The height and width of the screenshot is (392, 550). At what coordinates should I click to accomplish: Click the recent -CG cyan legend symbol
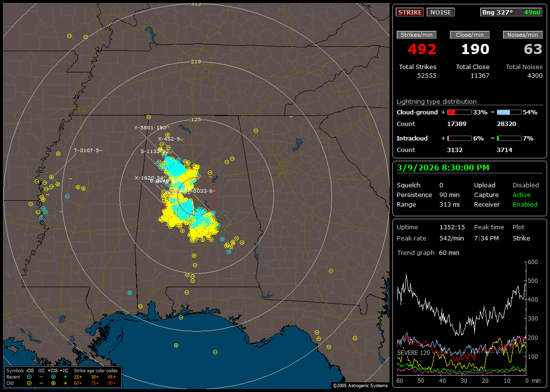point(29,377)
